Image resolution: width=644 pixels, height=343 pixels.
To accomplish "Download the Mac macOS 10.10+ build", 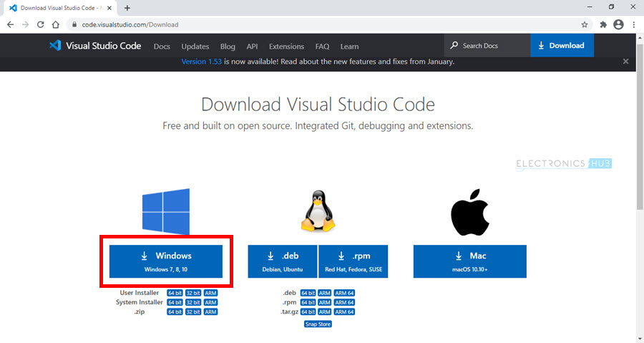I will [x=469, y=261].
